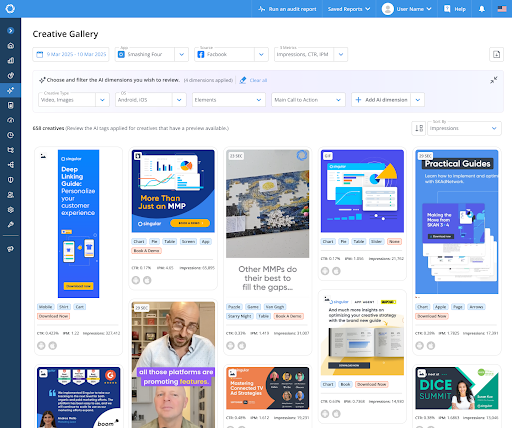
Task: Open the bar chart analytics sidebar icon
Action: pyautogui.click(x=10, y=60)
